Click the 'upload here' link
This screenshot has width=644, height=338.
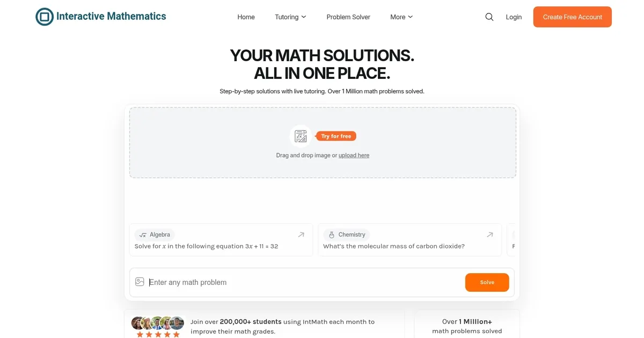point(354,156)
